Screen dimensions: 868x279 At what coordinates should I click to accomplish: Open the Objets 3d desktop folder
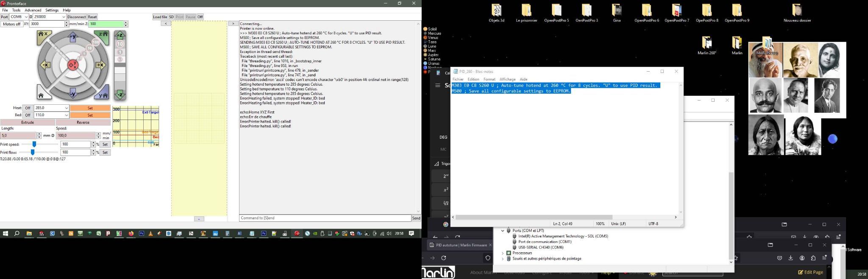[x=496, y=13]
